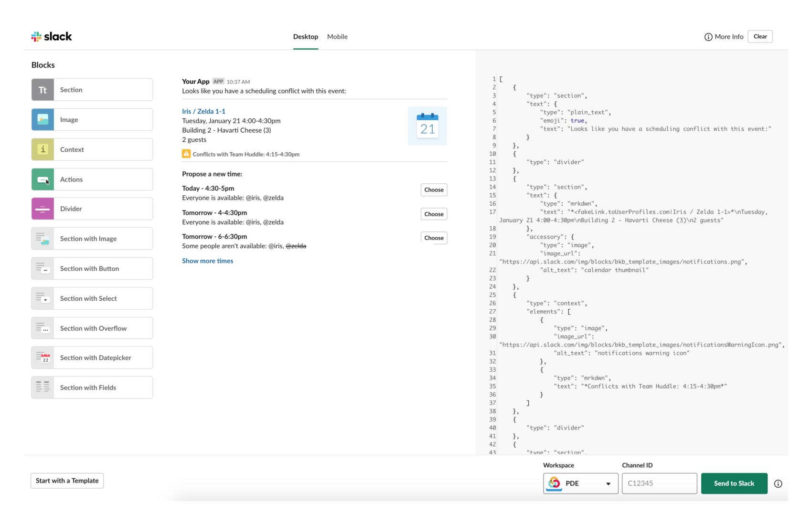This screenshot has height=525, width=812.
Task: Click the Section with Select icon
Action: pos(43,298)
